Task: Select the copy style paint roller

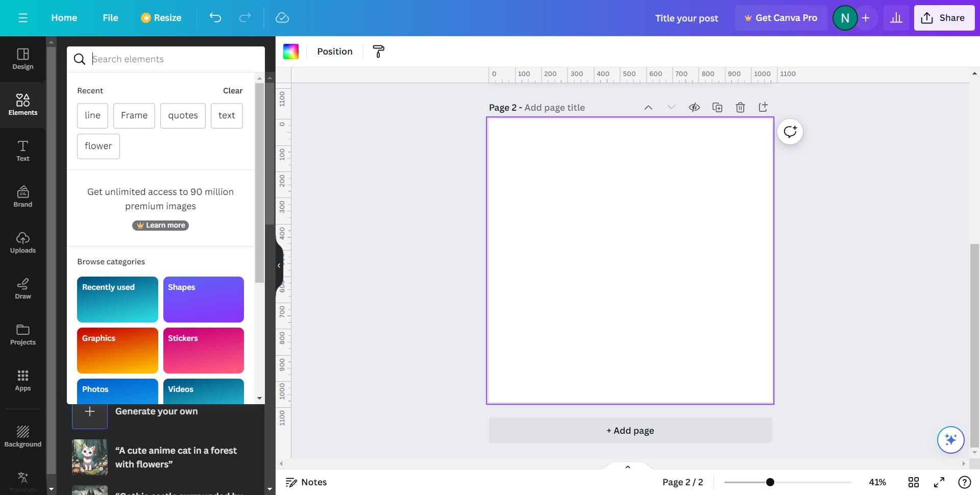Action: click(378, 52)
